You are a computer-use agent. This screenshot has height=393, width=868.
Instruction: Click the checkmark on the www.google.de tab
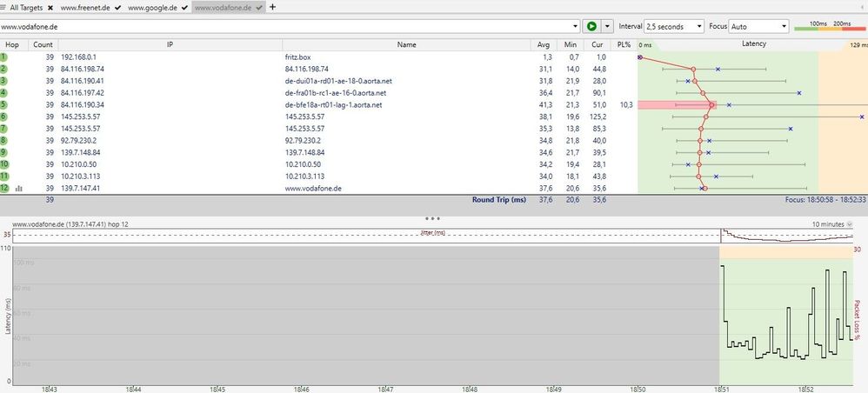pos(184,8)
